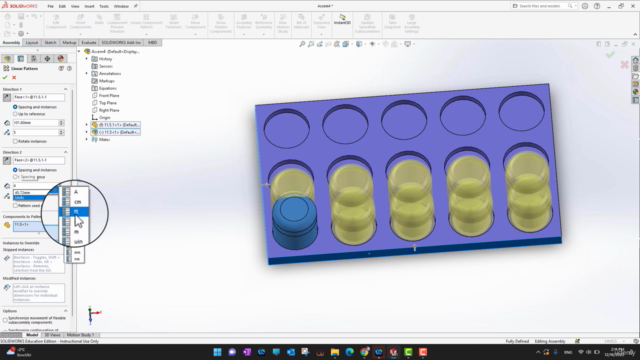This screenshot has width=640, height=360.
Task: Collapse the Direction 1 section
Action: pyautogui.click(x=65, y=89)
